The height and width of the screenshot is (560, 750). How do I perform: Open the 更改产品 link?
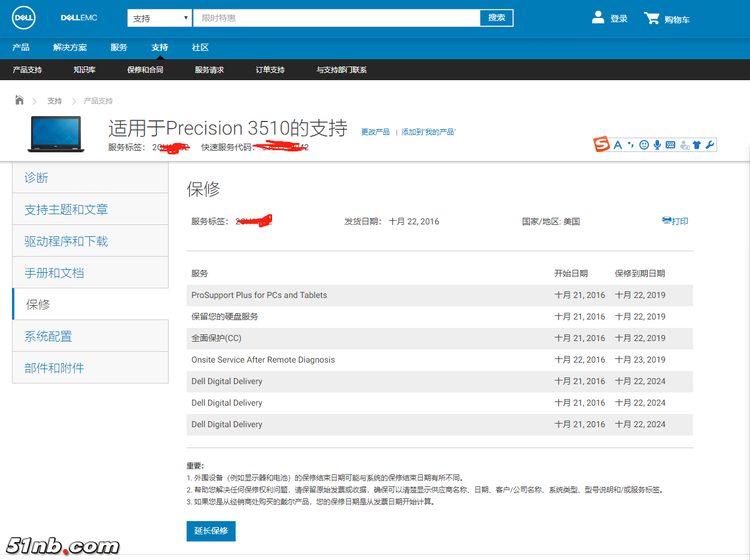click(375, 132)
